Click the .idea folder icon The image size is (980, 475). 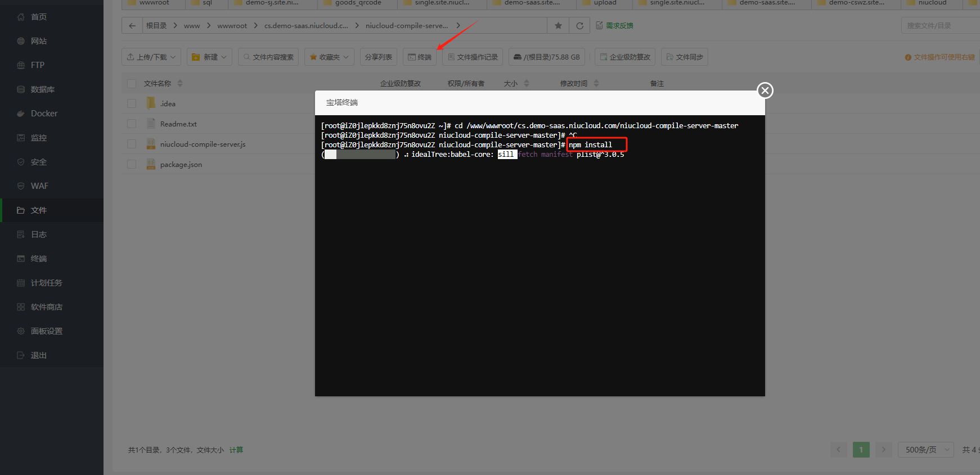click(151, 103)
